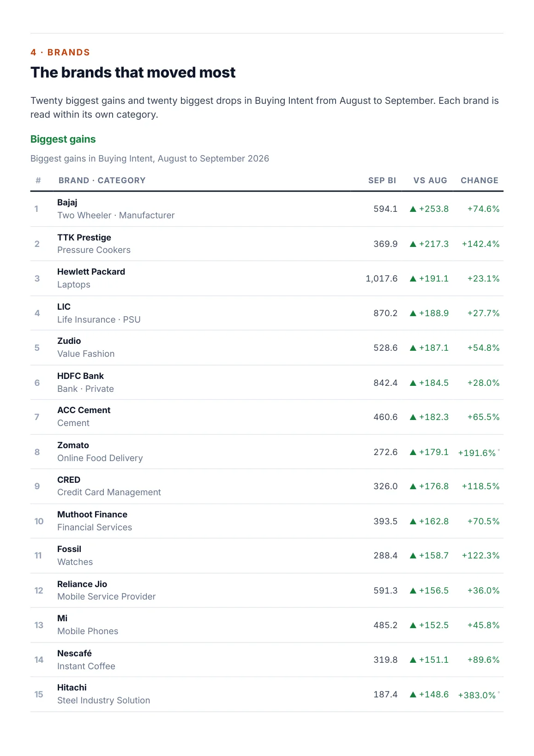Select the Zudio brand name

point(69,341)
